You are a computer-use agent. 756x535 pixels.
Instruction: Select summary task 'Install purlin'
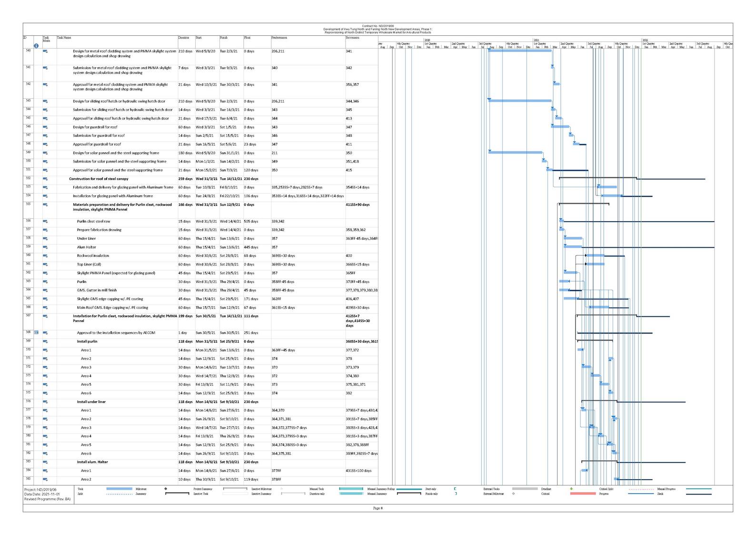[87, 342]
